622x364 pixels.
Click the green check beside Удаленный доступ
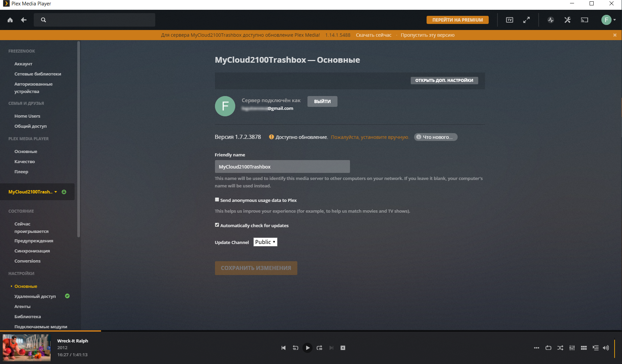[67, 296]
